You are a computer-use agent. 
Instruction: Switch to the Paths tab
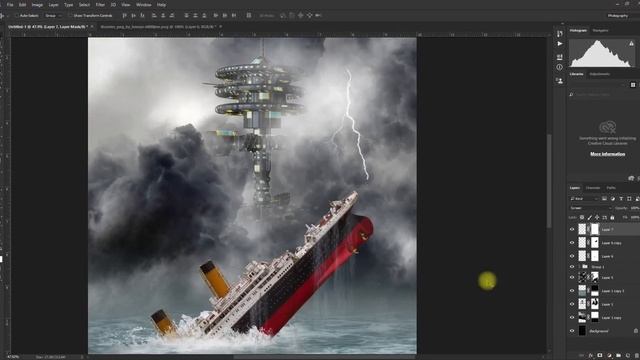(x=611, y=188)
